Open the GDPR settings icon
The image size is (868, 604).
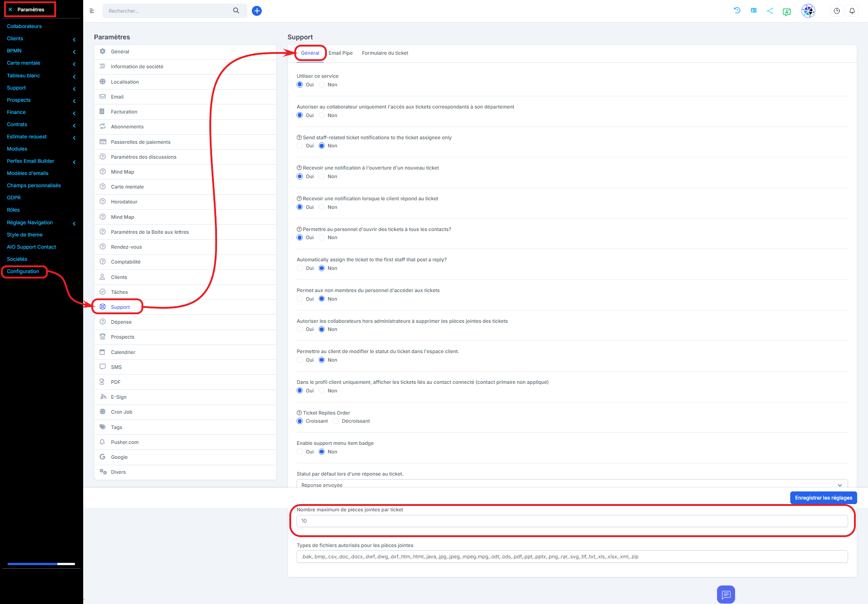tap(13, 198)
